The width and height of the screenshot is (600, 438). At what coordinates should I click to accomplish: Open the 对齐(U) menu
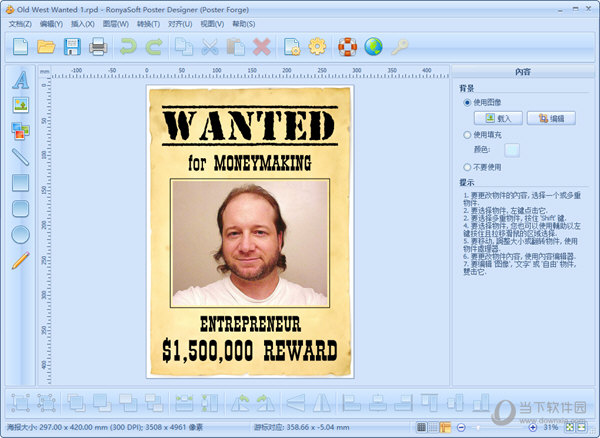180,24
